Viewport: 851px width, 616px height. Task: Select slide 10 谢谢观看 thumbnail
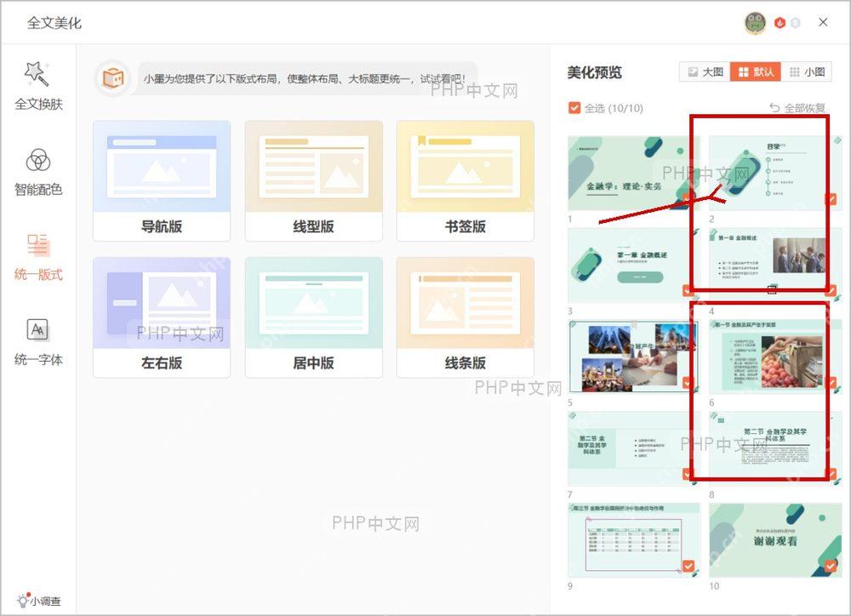click(775, 540)
